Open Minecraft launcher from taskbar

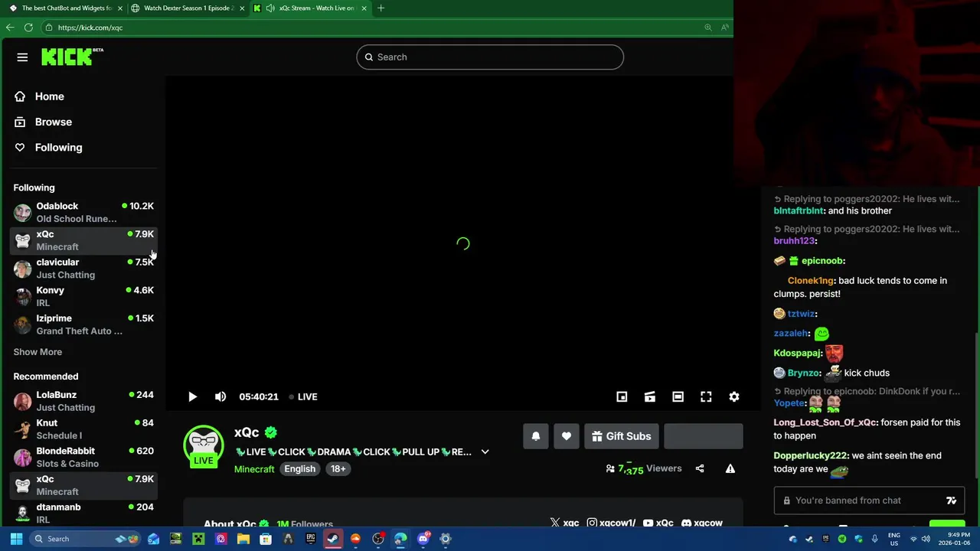coord(198,539)
